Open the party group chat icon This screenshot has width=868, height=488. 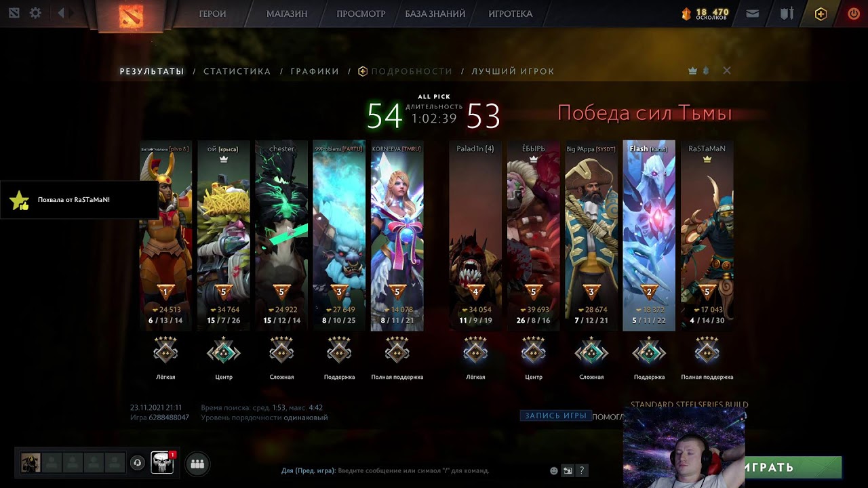coord(197,464)
